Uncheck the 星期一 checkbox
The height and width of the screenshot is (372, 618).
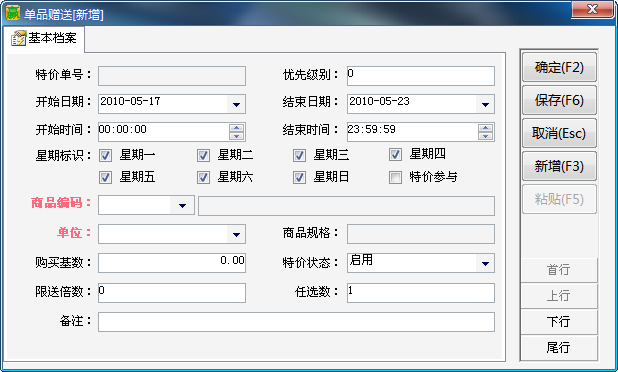(105, 155)
